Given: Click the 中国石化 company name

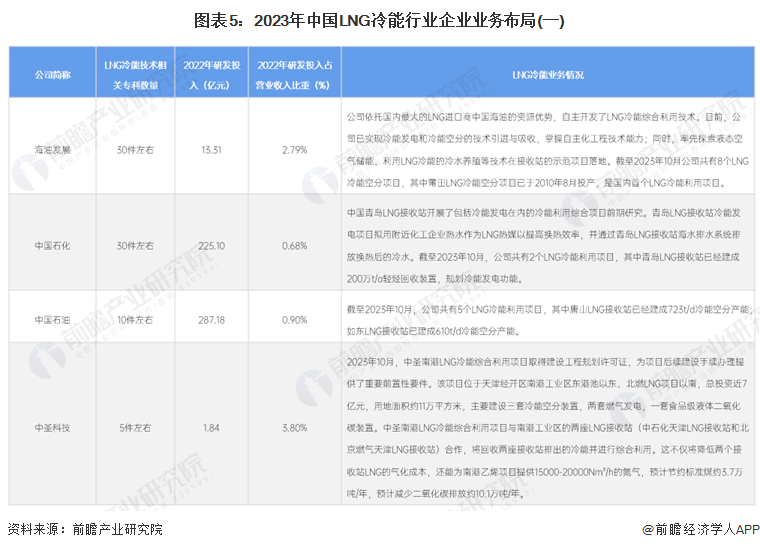Looking at the screenshot, I should [52, 246].
